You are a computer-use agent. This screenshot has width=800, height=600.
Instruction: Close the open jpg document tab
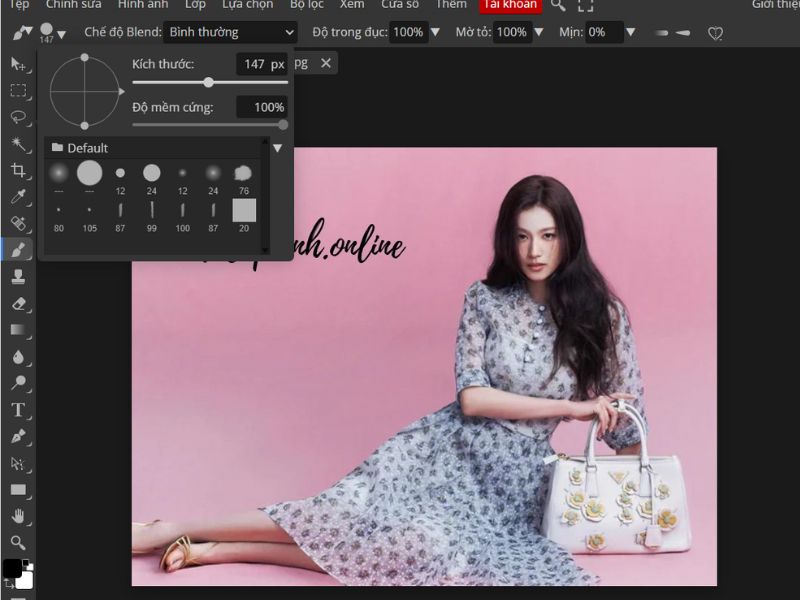point(326,63)
